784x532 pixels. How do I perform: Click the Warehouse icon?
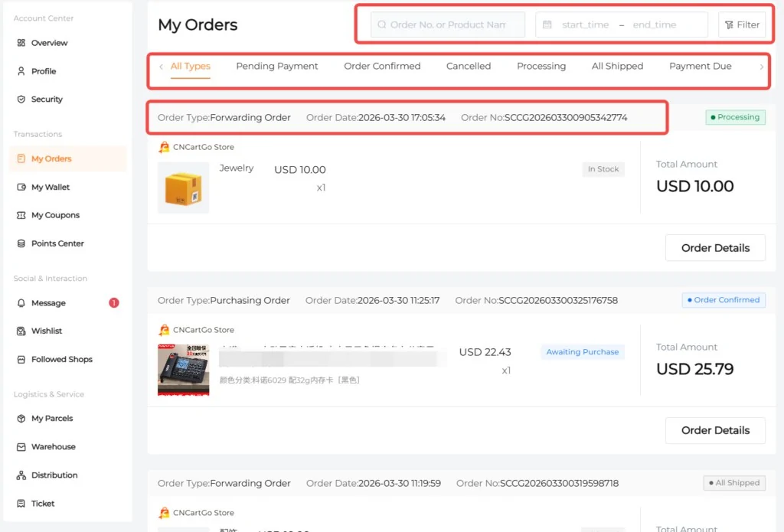(21, 447)
